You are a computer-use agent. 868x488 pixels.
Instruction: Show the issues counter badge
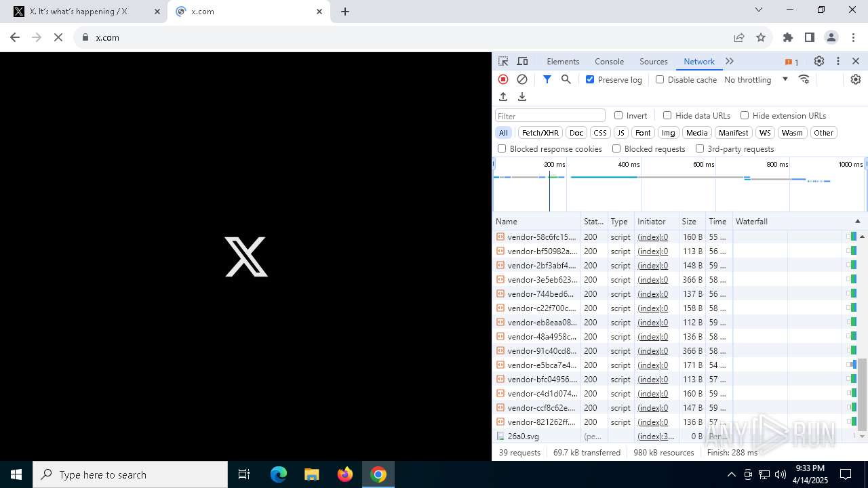click(x=792, y=62)
